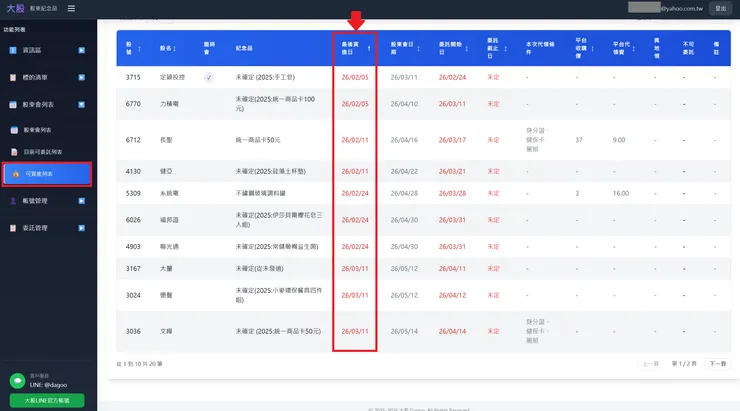This screenshot has width=740, height=411.
Task: Sort by 股東會日期 column arrows
Action: tap(418, 49)
